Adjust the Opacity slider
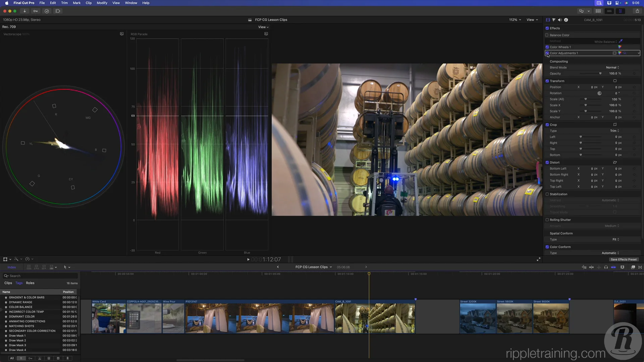The image size is (644, 362). pyautogui.click(x=600, y=73)
